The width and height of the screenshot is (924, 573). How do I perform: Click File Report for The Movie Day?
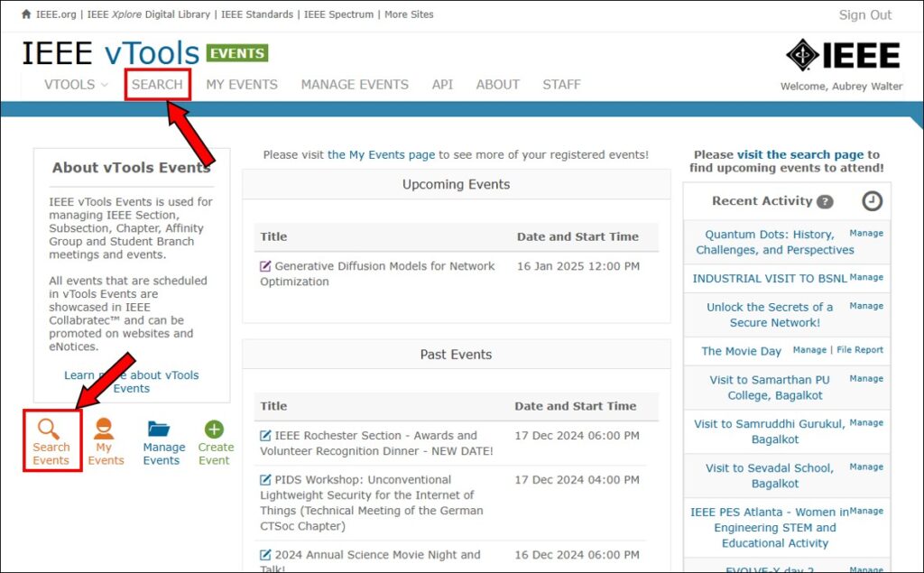[860, 349]
